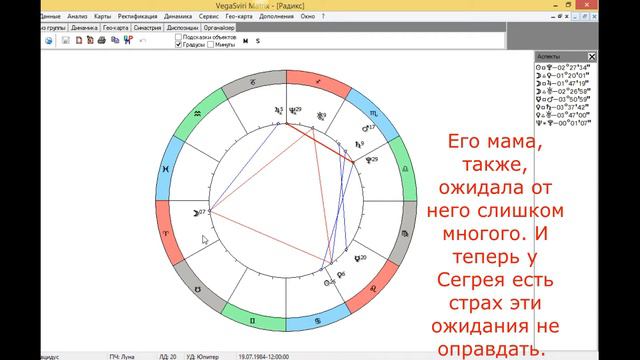The width and height of the screenshot is (640, 360).
Task: Open the Карты menu
Action: click(102, 16)
